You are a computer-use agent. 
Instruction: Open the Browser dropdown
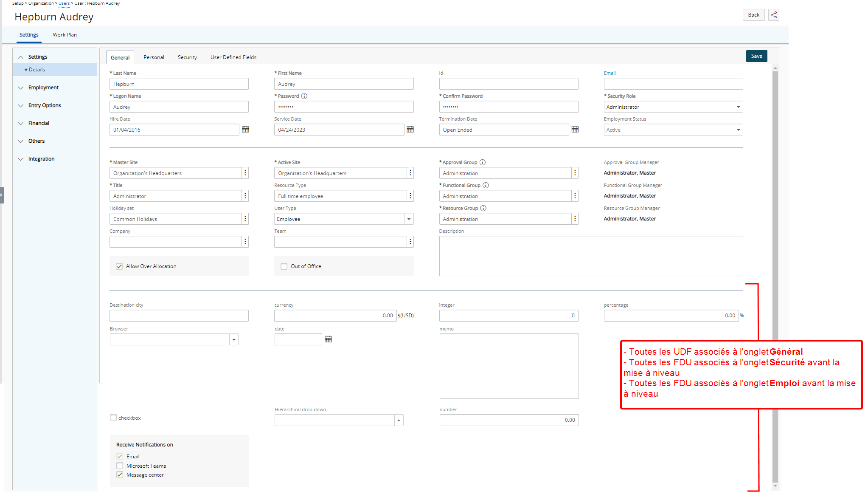(234, 339)
